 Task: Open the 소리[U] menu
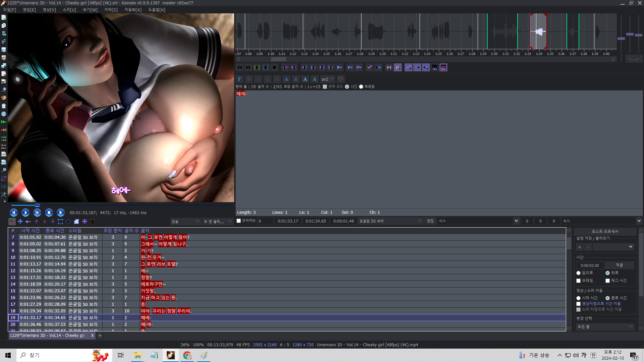(69, 10)
